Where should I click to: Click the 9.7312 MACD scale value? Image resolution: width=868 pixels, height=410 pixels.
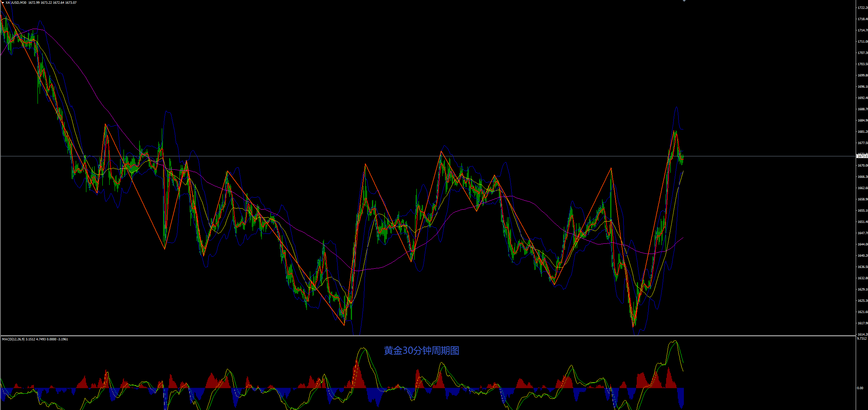tap(862, 339)
